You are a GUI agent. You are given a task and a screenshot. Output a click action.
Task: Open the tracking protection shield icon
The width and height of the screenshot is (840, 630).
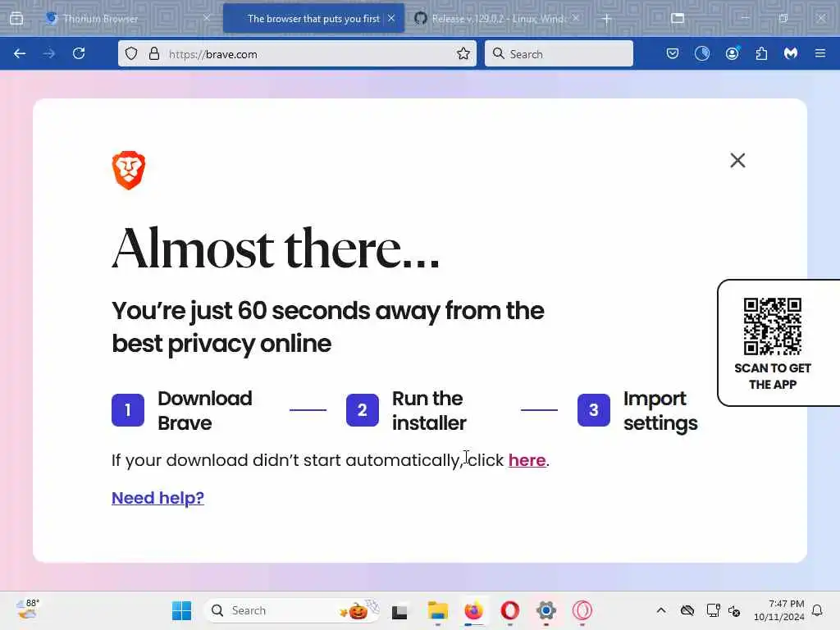131,53
